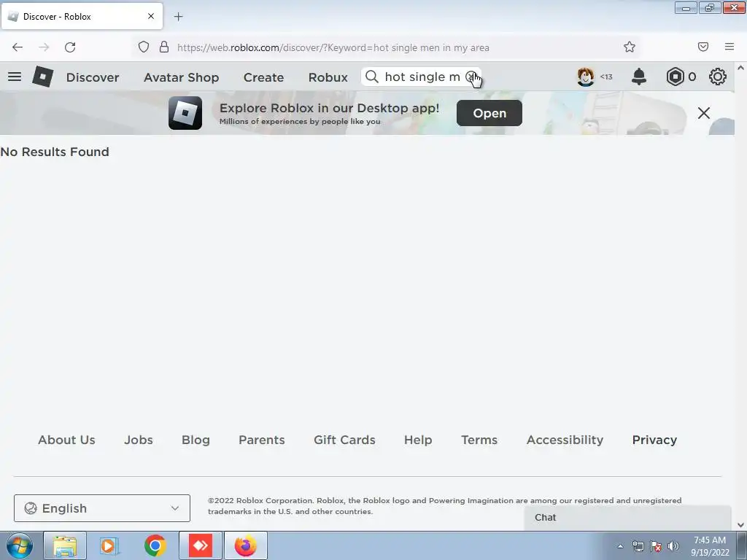Open the avatar profile icon
747x560 pixels.
click(x=586, y=77)
